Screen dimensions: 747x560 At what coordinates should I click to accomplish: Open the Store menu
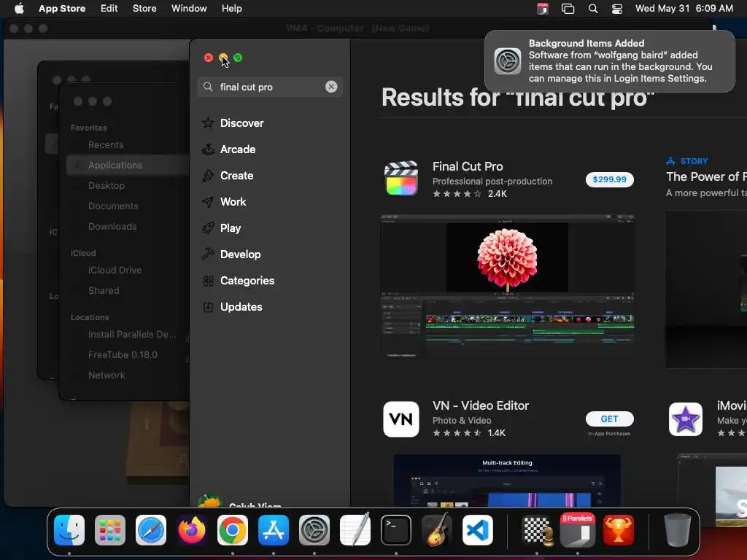click(x=144, y=8)
